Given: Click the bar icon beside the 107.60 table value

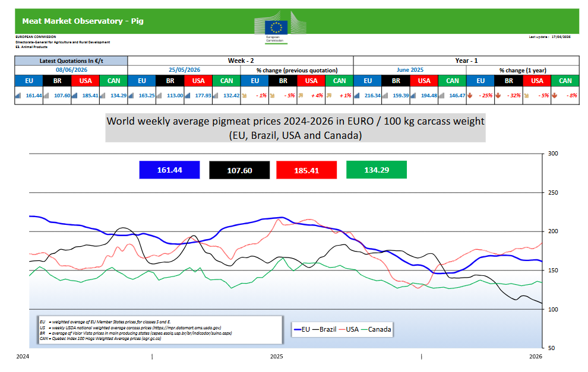Looking at the screenshot, I should click(x=46, y=96).
